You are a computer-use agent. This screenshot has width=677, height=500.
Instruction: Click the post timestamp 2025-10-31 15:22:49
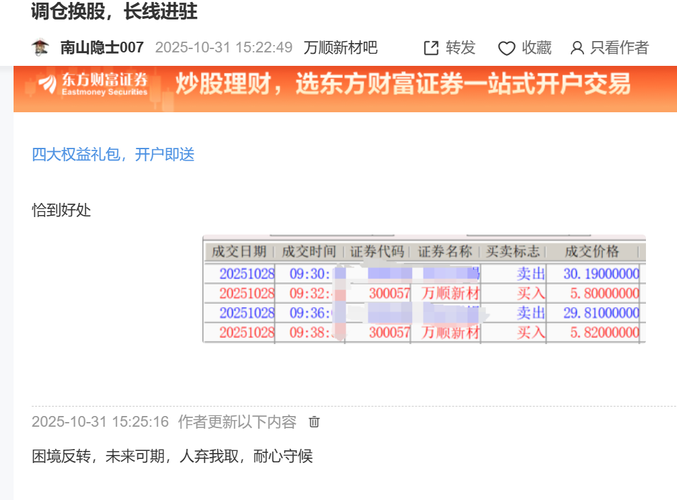pos(224,47)
